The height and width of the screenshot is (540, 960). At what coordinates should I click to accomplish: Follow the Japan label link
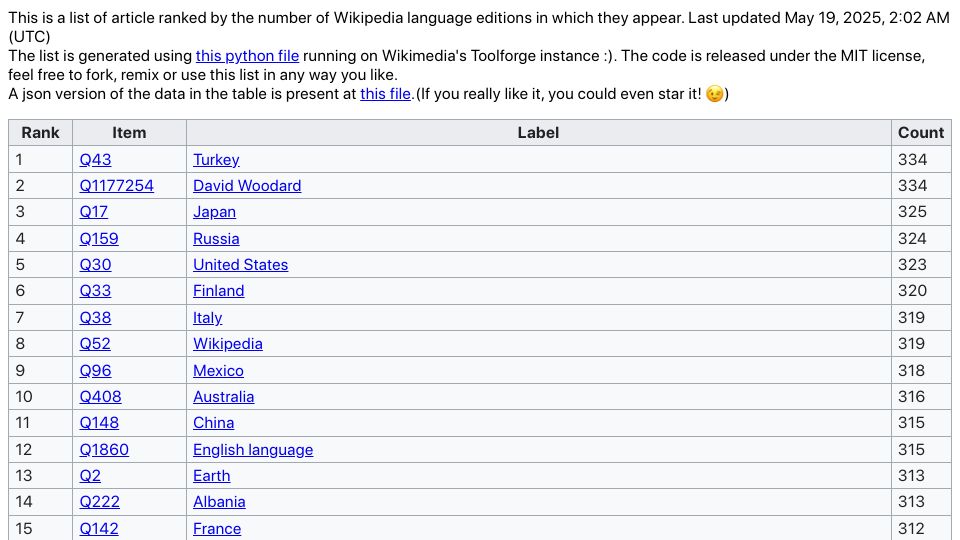[x=214, y=212]
